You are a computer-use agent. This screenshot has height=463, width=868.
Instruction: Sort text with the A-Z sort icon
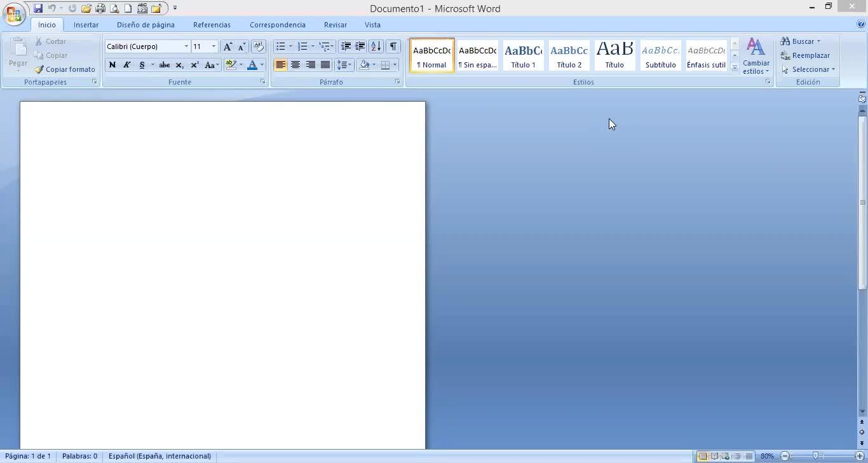[376, 46]
